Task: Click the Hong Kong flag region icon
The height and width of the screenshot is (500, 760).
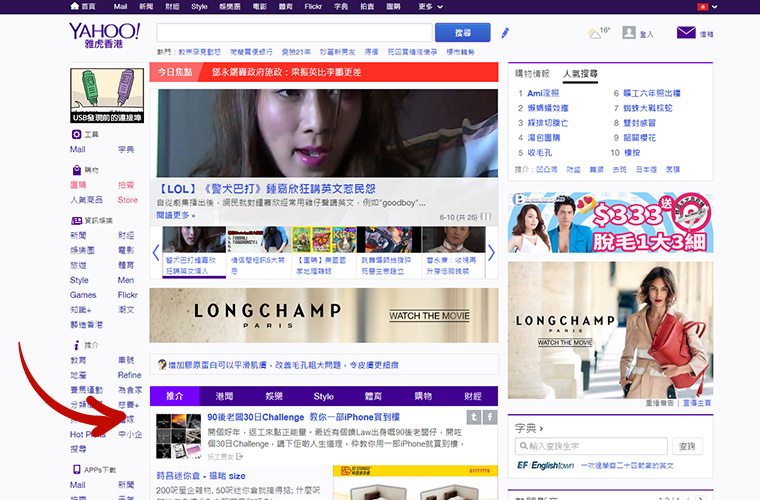Action: tap(702, 7)
